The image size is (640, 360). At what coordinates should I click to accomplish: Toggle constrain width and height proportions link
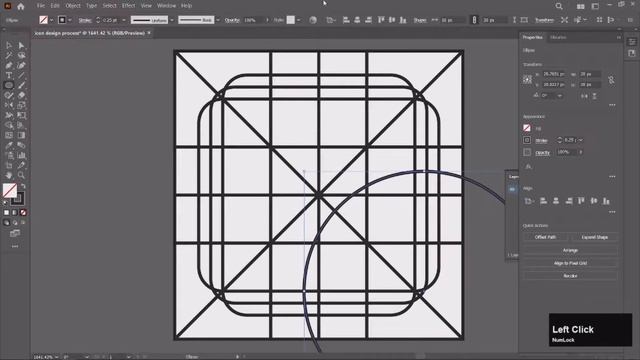611,80
